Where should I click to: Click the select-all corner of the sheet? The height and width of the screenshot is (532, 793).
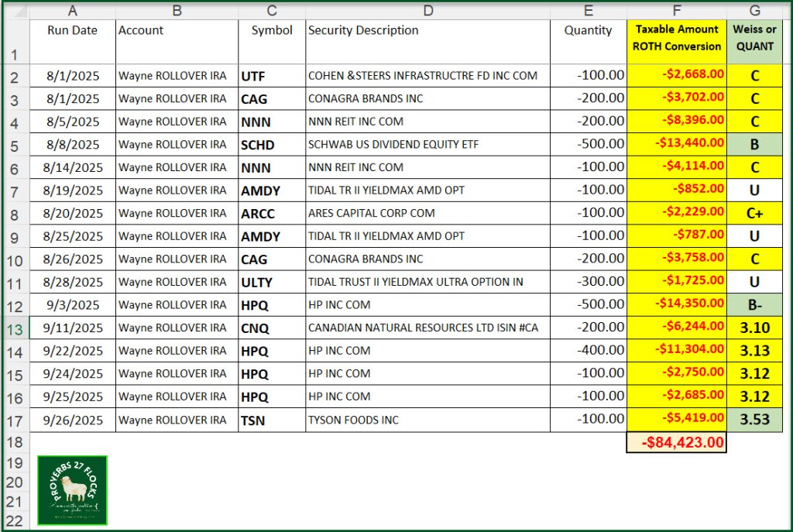coord(15,11)
